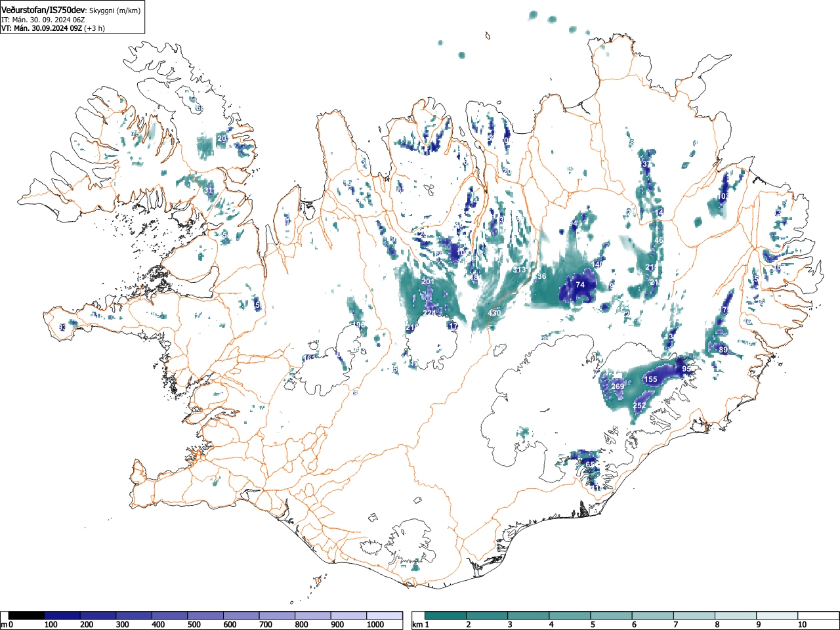Click the 269 visibility value on the map

tap(618, 387)
